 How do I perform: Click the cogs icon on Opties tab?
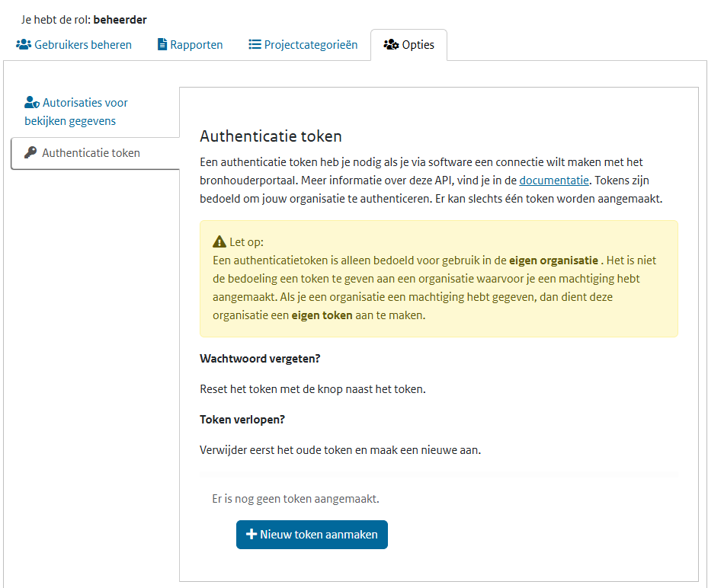coord(391,45)
